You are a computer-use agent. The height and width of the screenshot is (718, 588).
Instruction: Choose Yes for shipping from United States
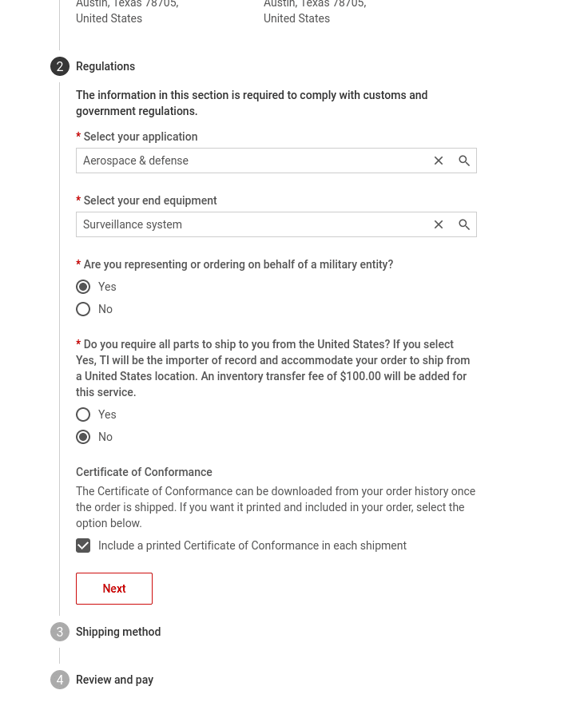(x=83, y=415)
